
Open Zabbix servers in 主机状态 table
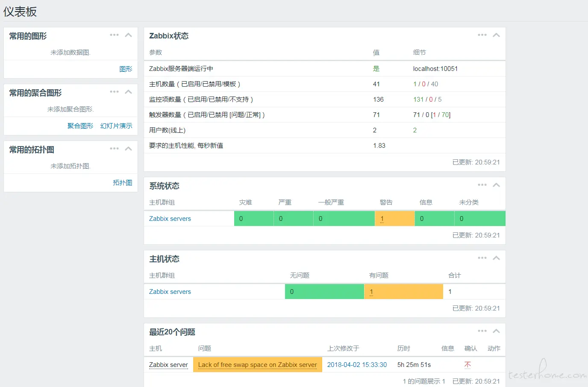tap(170, 292)
